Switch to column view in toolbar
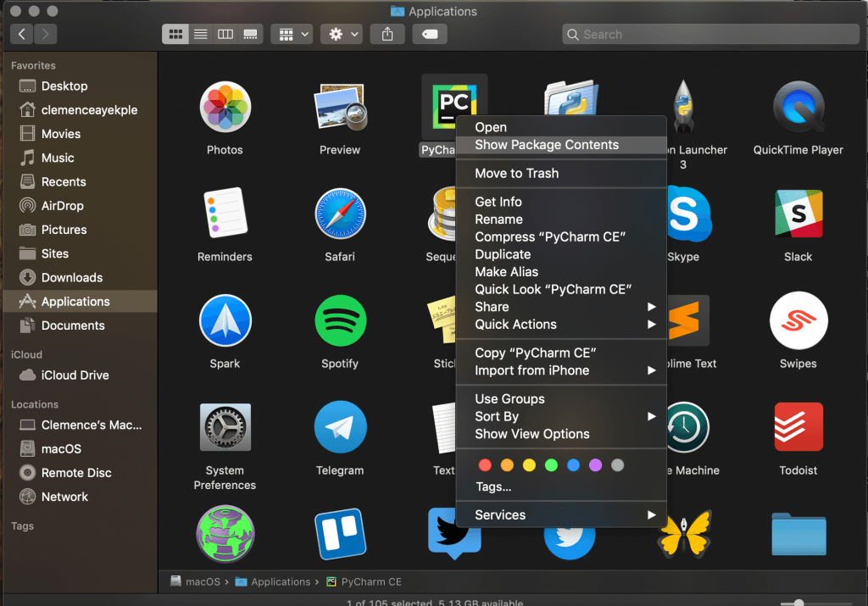The height and width of the screenshot is (606, 868). pyautogui.click(x=225, y=34)
